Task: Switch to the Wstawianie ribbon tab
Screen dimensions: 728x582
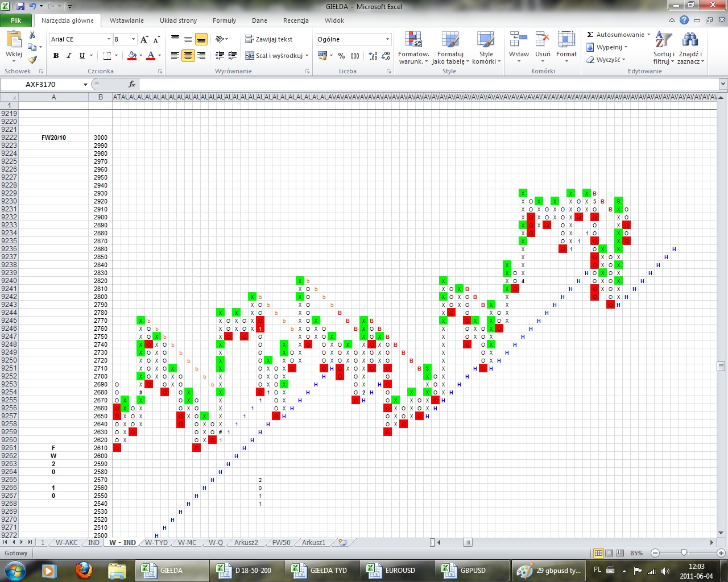Action: point(127,20)
